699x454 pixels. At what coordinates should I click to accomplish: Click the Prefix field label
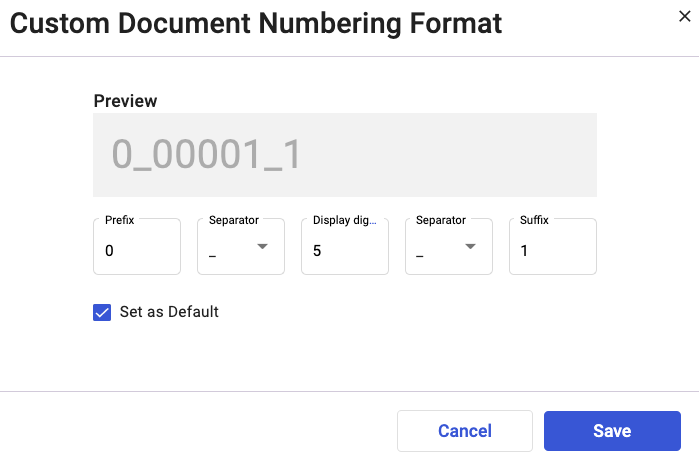tap(119, 220)
